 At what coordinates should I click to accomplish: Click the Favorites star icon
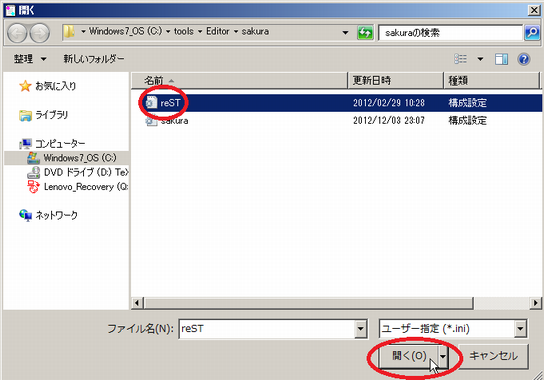point(25,86)
